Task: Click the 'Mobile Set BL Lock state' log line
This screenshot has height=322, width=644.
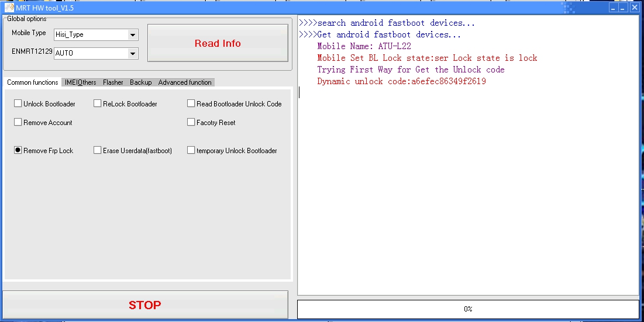Action: coord(427,58)
